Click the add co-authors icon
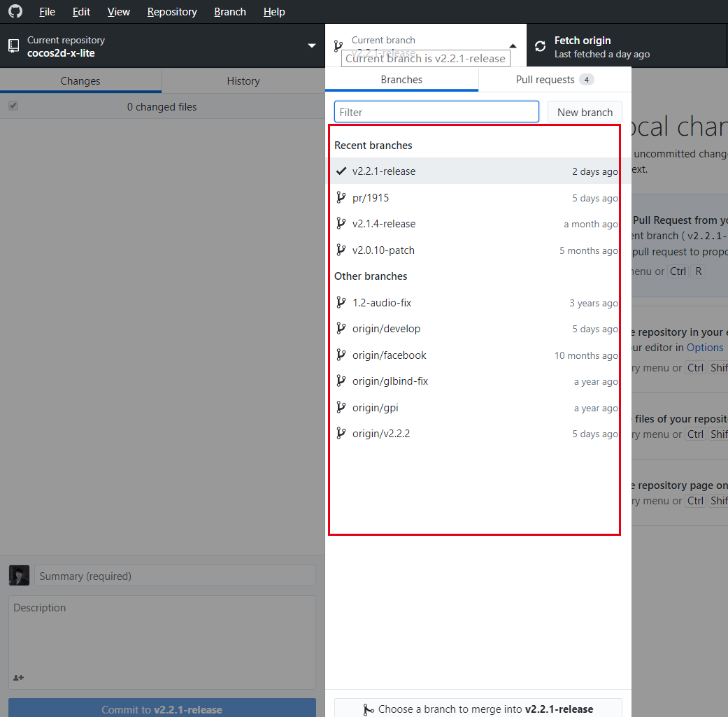The image size is (728, 717). (19, 678)
